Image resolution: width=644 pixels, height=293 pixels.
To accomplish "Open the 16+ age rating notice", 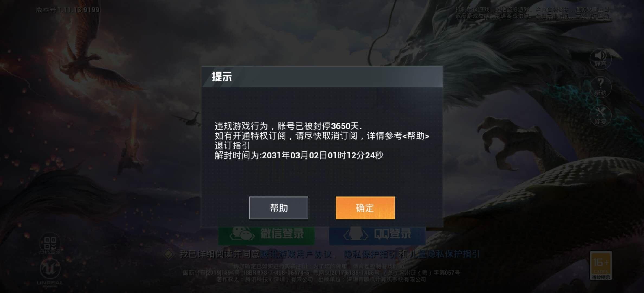I will click(x=601, y=266).
